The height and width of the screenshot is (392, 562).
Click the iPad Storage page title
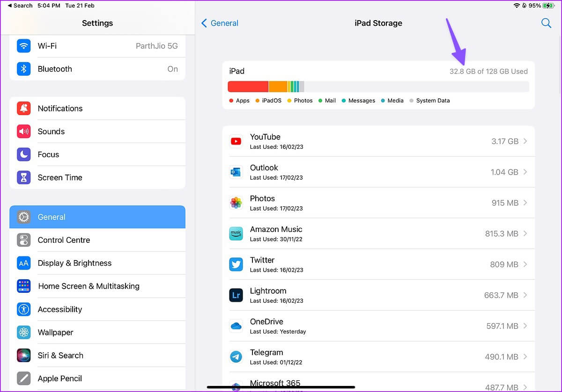(x=378, y=23)
